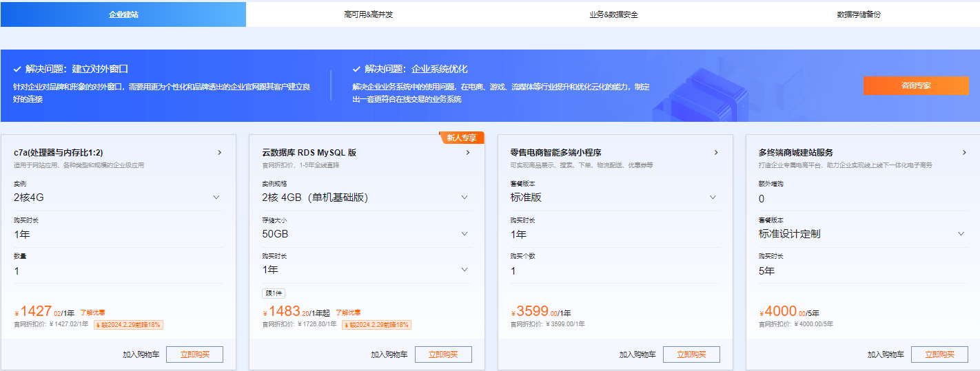Click 立即购买 for RDS MySQL database

443,354
